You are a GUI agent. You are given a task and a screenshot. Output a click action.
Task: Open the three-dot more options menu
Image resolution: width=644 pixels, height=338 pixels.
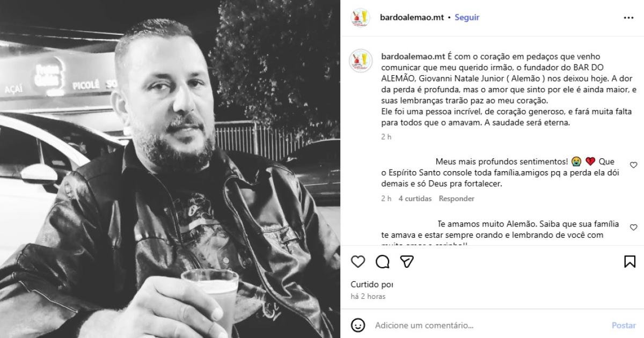(628, 17)
